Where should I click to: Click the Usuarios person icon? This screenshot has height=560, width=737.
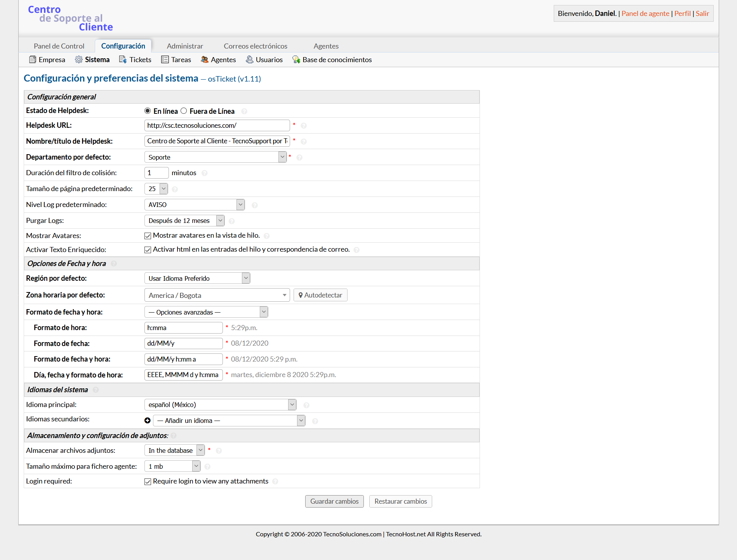(250, 59)
